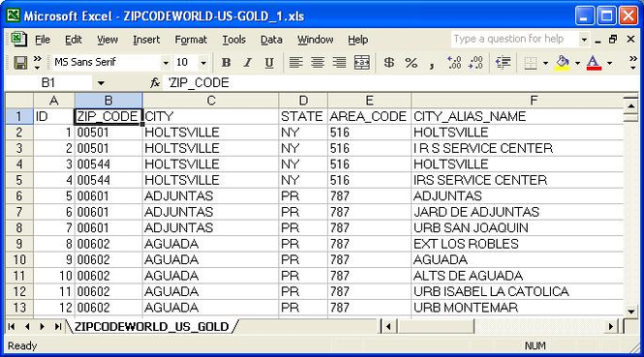
Task: Center align the cell text
Action: click(x=318, y=63)
